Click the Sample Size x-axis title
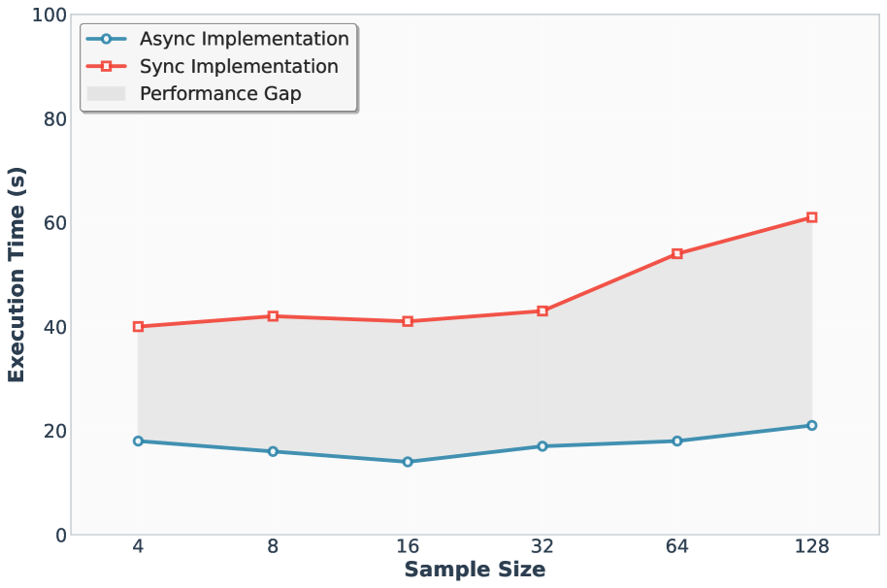The width and height of the screenshot is (887, 588). [x=475, y=570]
